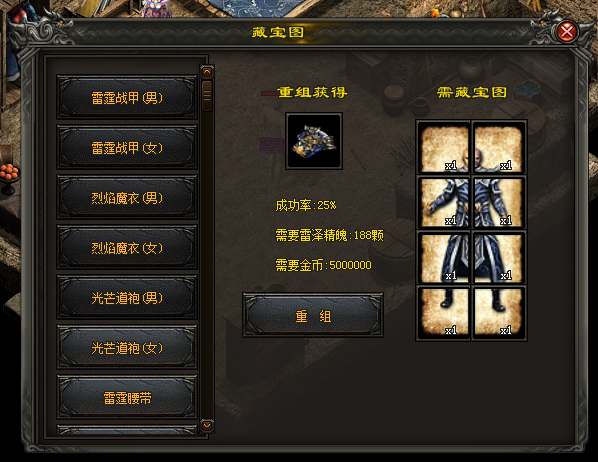Click the list scroll-up arrow
Screen dimensions: 598x462
pyautogui.click(x=207, y=72)
